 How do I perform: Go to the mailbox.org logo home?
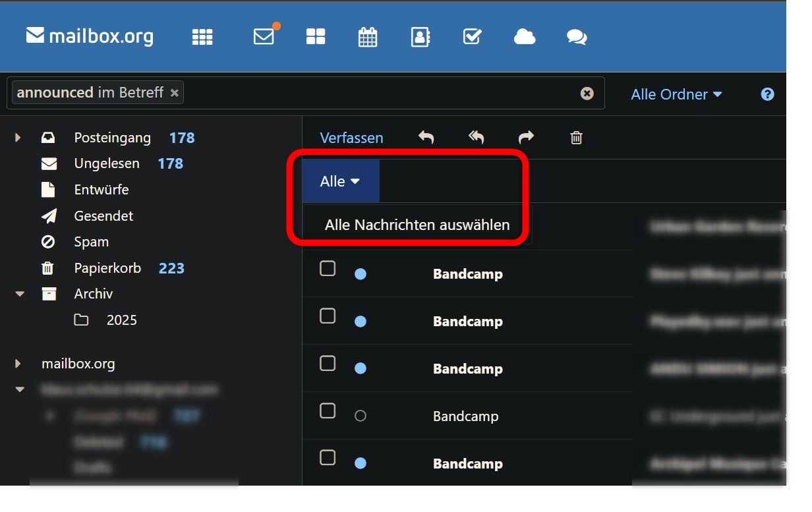pos(90,36)
